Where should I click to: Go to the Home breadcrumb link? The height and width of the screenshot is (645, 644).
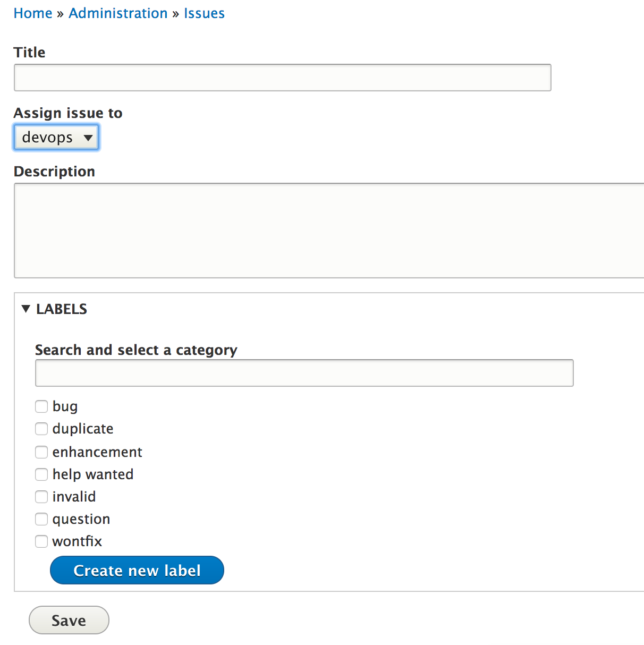click(33, 13)
